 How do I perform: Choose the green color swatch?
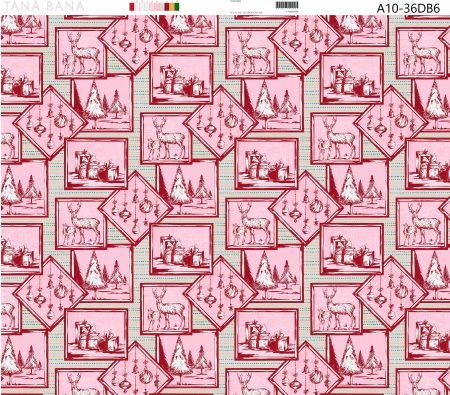point(177,7)
